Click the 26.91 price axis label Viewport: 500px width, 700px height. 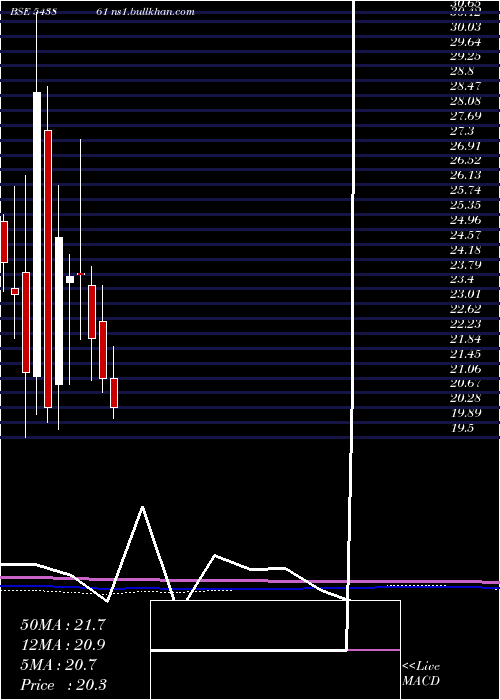[466, 146]
